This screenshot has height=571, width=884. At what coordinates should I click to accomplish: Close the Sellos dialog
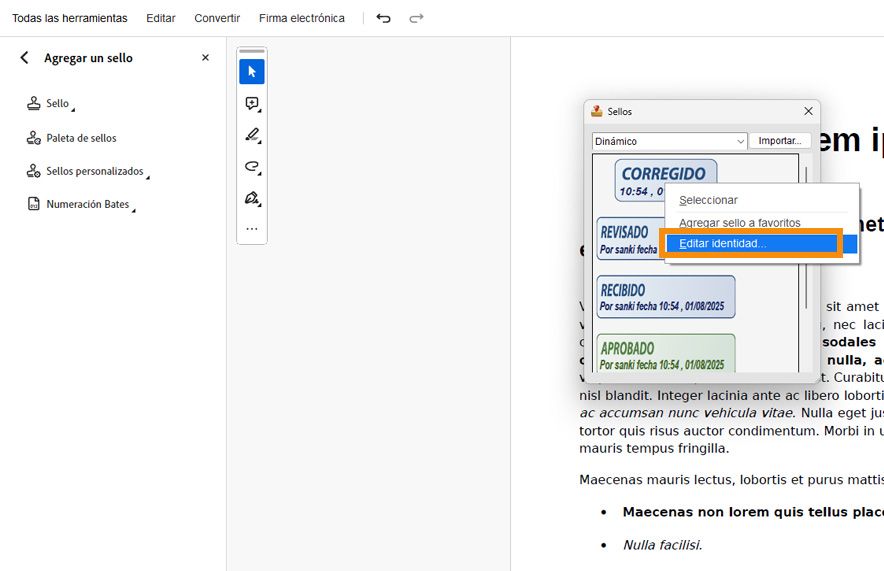[808, 111]
